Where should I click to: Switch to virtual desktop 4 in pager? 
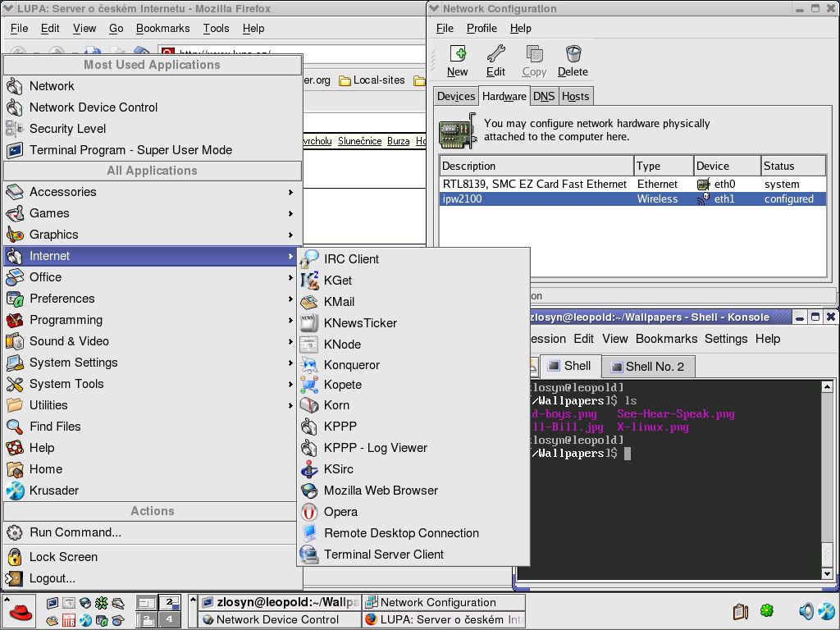tap(169, 620)
